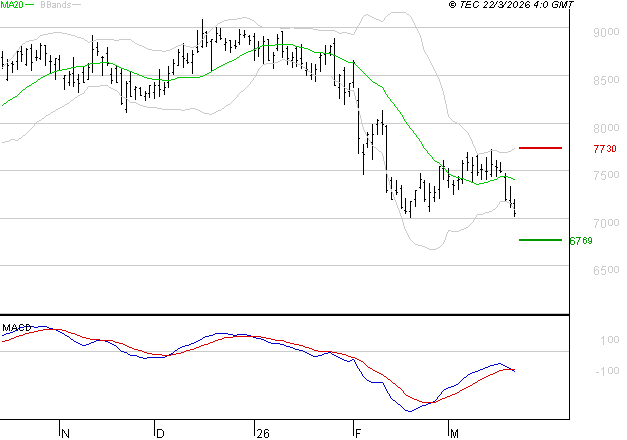Click the F month axis label

click(x=358, y=434)
